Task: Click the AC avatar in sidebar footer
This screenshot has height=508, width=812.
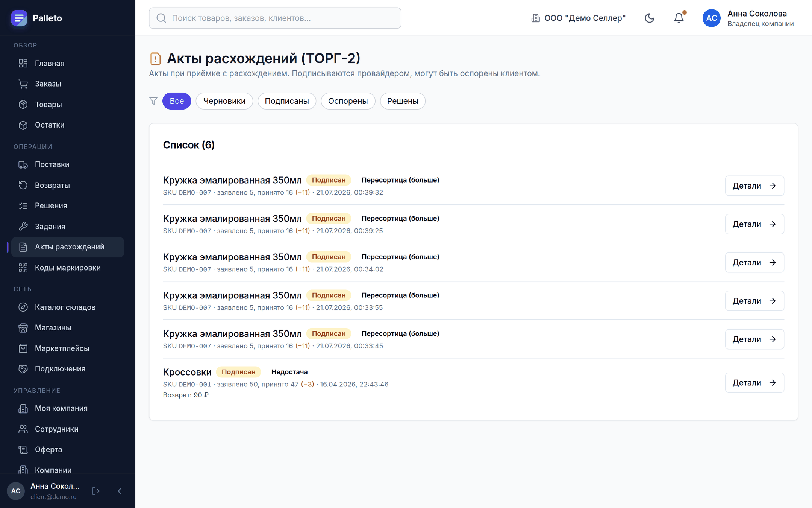Action: tap(16, 491)
